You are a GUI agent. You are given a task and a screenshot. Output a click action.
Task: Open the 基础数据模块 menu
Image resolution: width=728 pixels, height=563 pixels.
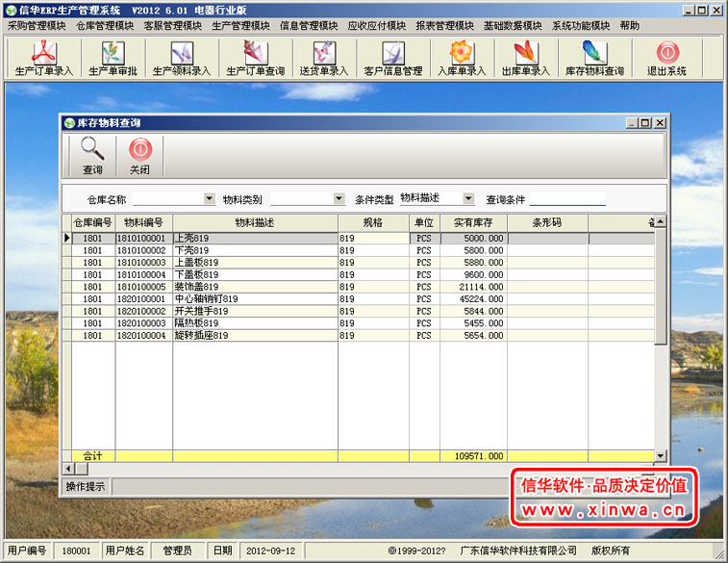coord(513,26)
